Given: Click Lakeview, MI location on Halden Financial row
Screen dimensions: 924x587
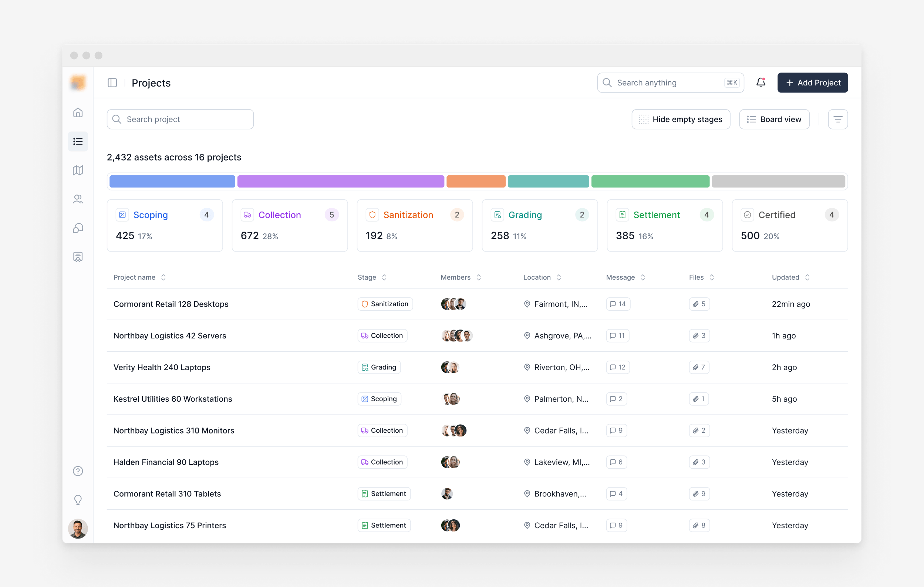Looking at the screenshot, I should pos(557,462).
